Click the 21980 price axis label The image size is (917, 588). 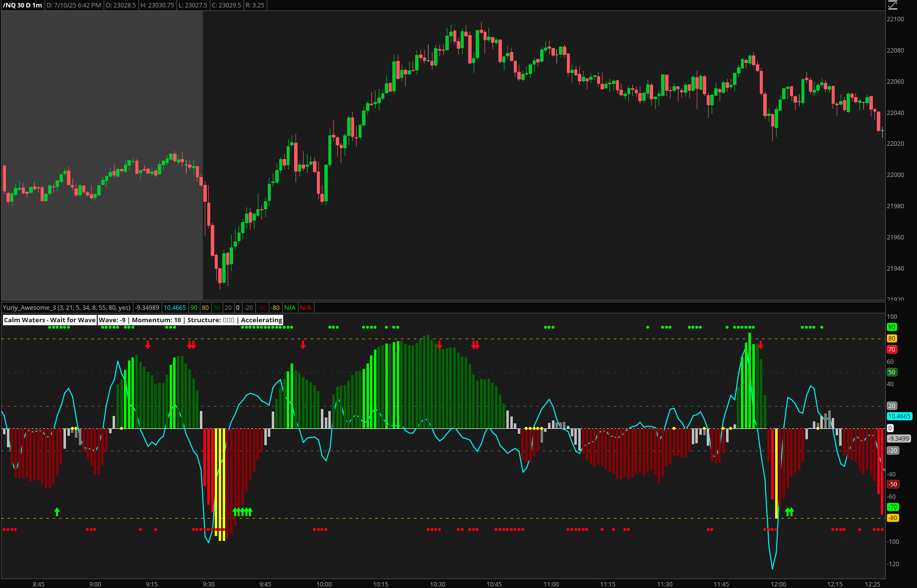895,206
